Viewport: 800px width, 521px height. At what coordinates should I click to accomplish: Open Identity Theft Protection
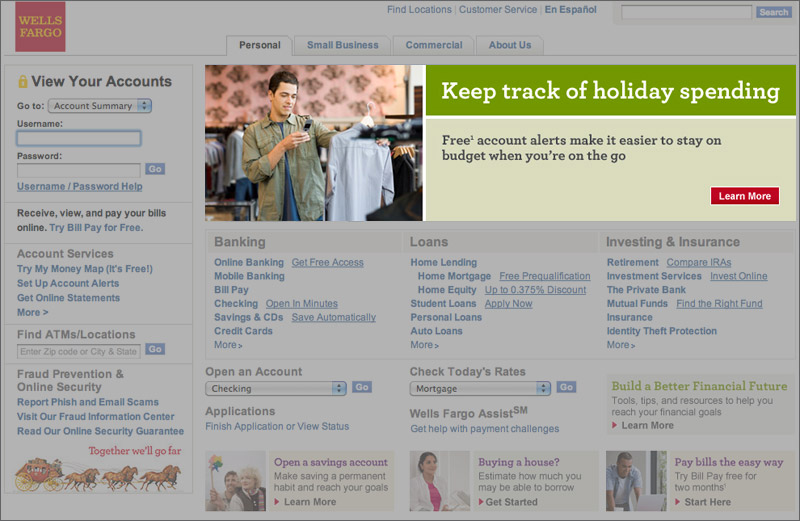[x=662, y=331]
